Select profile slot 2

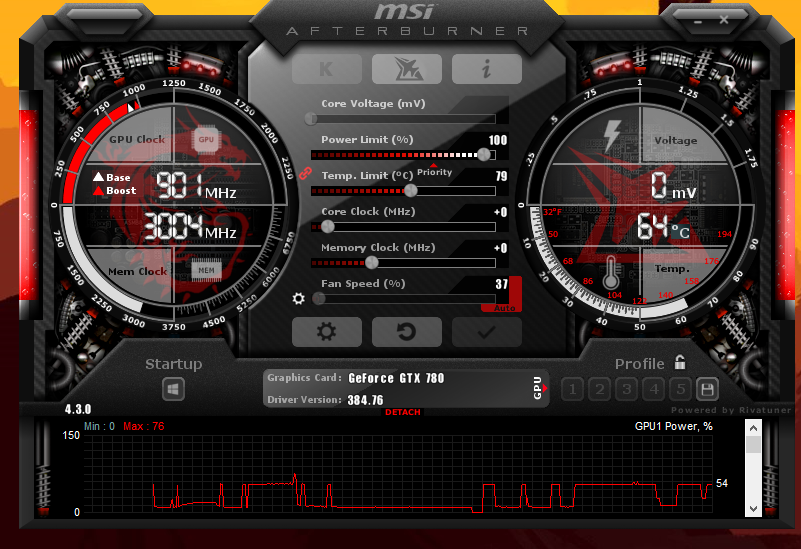pos(600,390)
